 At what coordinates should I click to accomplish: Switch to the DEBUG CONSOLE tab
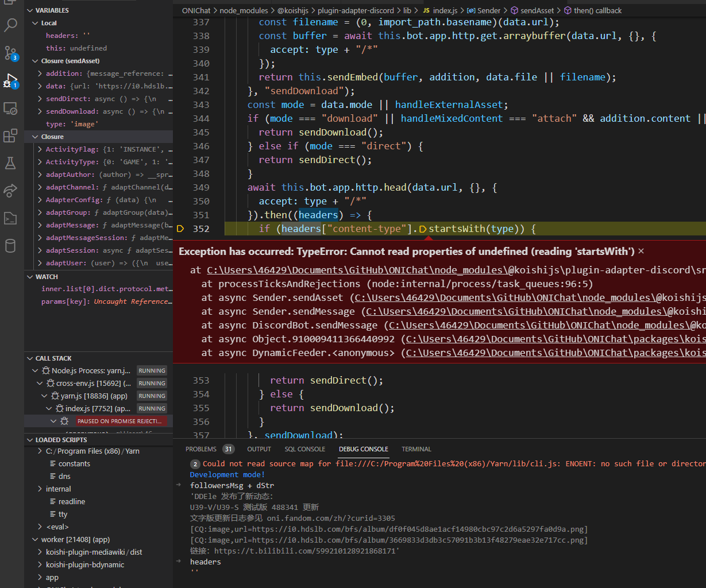(x=364, y=449)
